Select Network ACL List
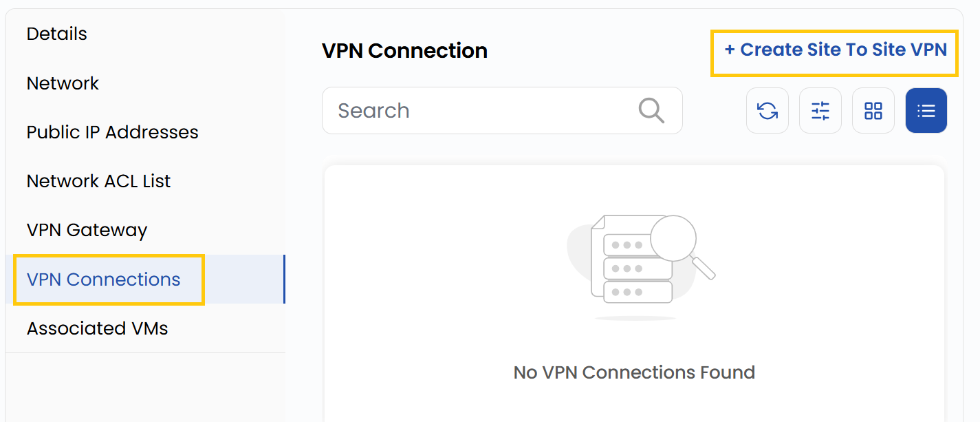Screen dimensions: 980x422 point(98,181)
